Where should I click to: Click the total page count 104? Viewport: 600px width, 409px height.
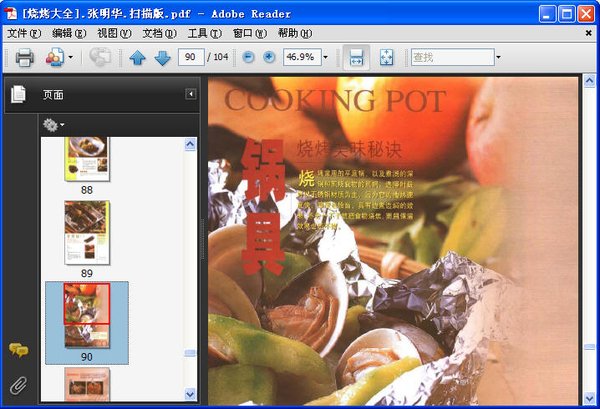click(x=221, y=57)
